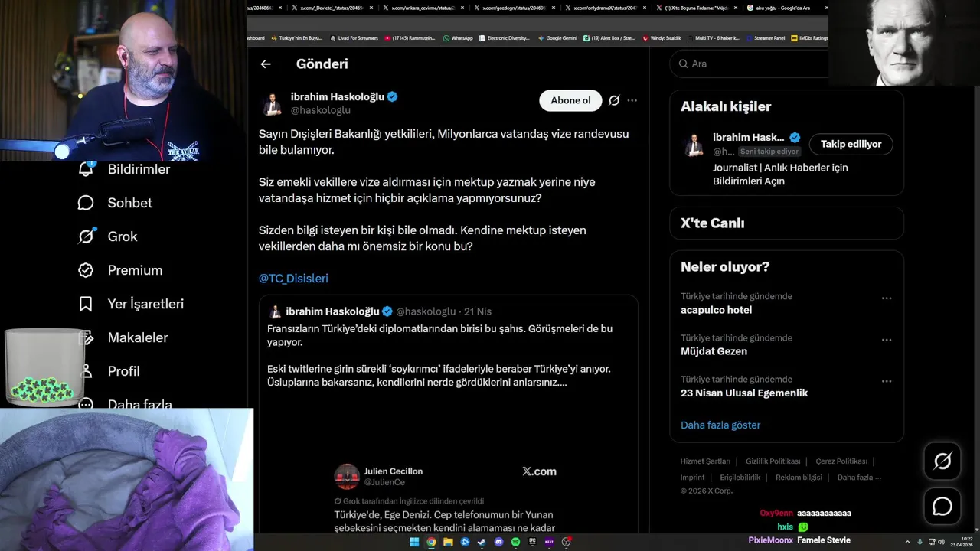The width and height of the screenshot is (980, 551).
Task: Click the search magnifier icon
Action: click(683, 64)
